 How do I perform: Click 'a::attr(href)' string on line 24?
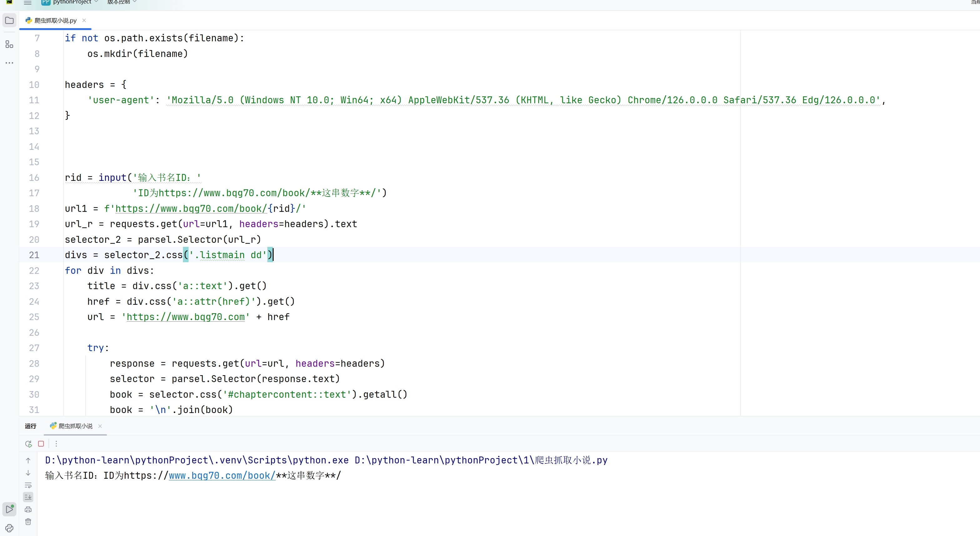coord(214,302)
